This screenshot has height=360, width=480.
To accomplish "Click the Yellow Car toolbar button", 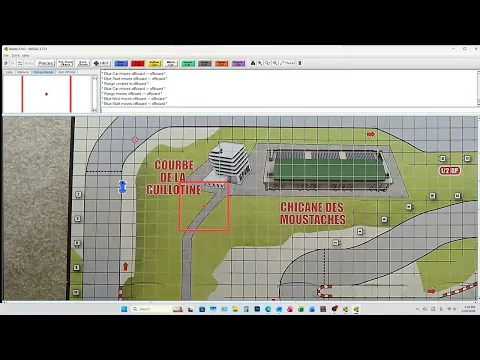I will click(154, 63).
